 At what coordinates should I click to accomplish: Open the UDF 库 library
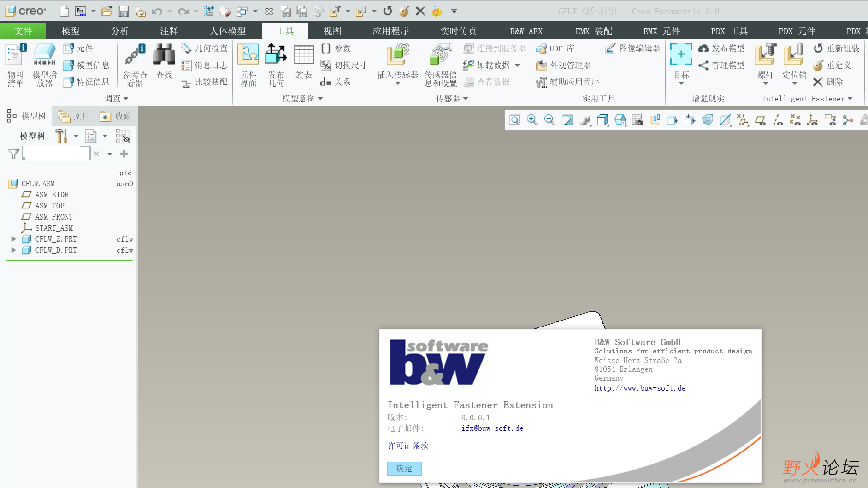pos(555,48)
